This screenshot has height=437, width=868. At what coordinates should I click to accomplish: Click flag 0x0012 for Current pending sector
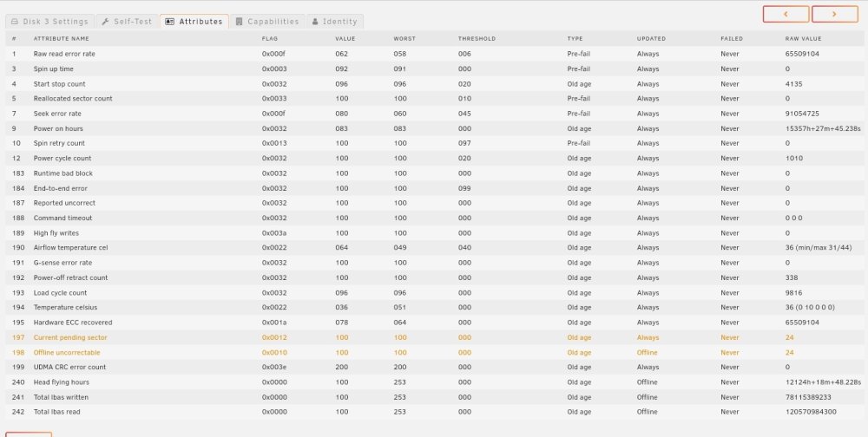(x=274, y=337)
